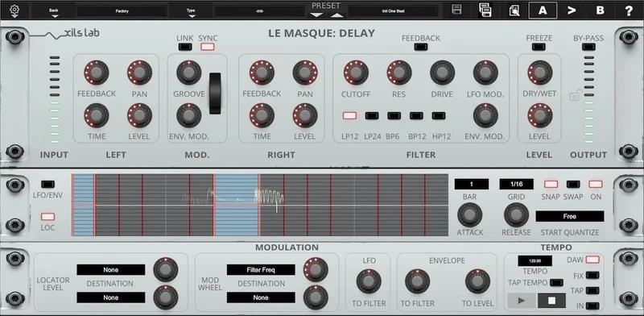Viewport: 644px width, 316px height.
Task: Select preset slot B
Action: (600, 10)
